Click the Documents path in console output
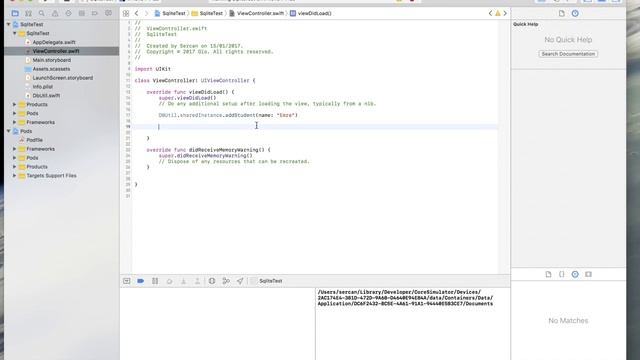 coord(405,298)
